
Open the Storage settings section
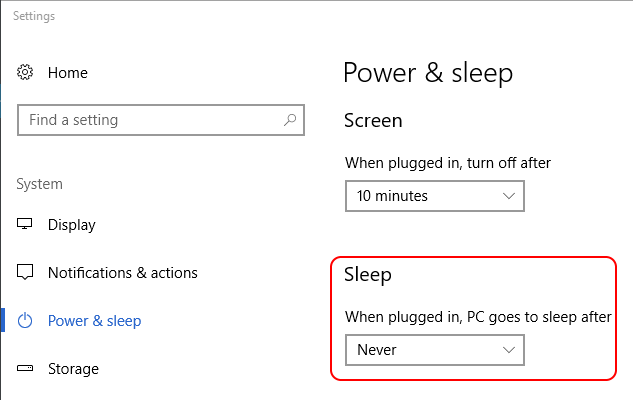[x=73, y=369]
